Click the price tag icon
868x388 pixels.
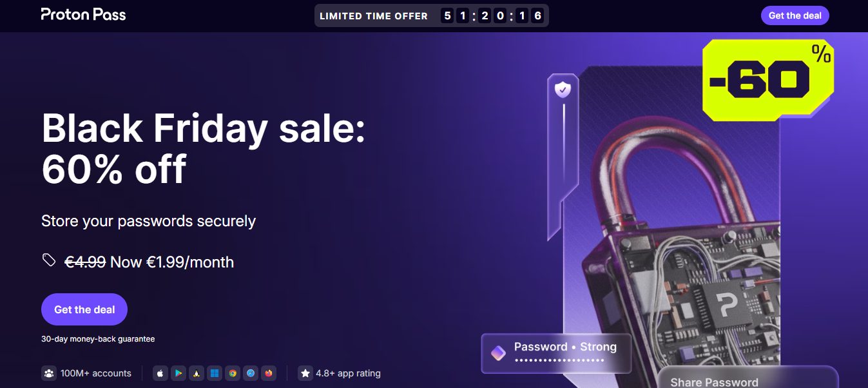coord(49,260)
